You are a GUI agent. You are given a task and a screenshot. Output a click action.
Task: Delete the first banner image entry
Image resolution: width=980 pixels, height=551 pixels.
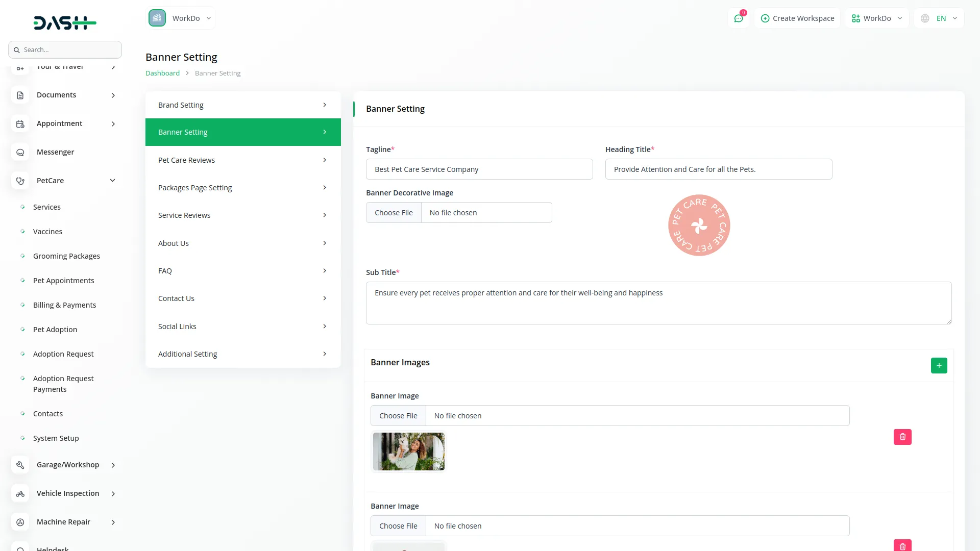coord(902,437)
